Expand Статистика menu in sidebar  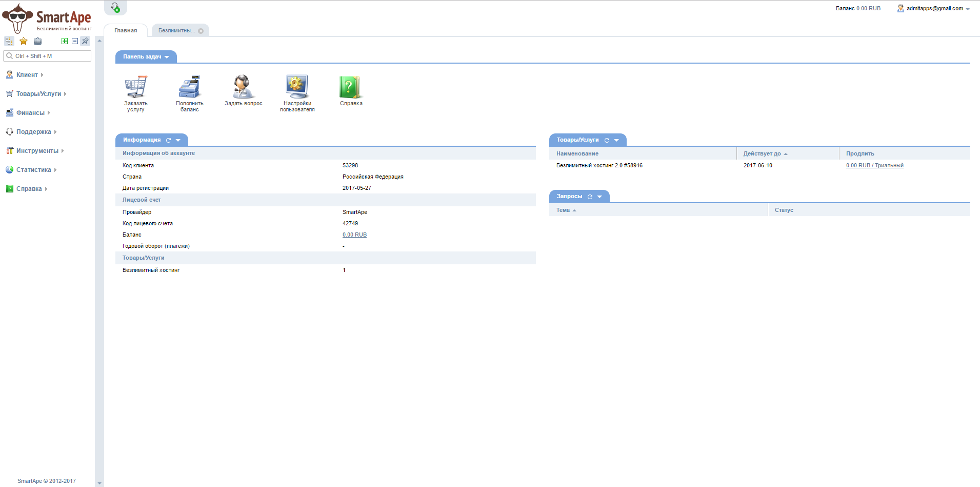click(x=31, y=170)
